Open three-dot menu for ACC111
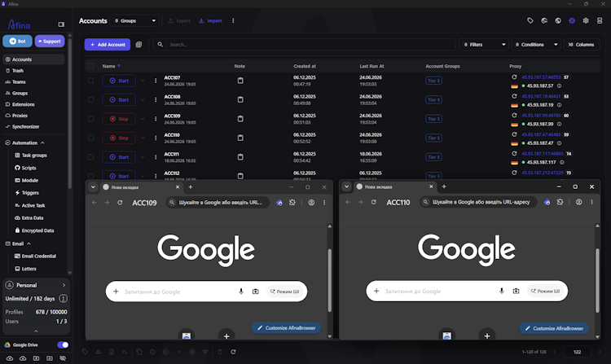 pos(156,157)
